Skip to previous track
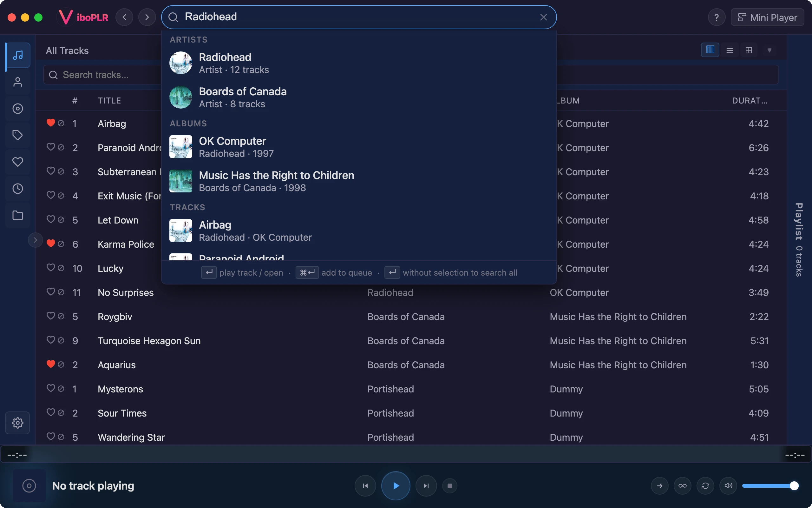The height and width of the screenshot is (508, 812). click(365, 486)
